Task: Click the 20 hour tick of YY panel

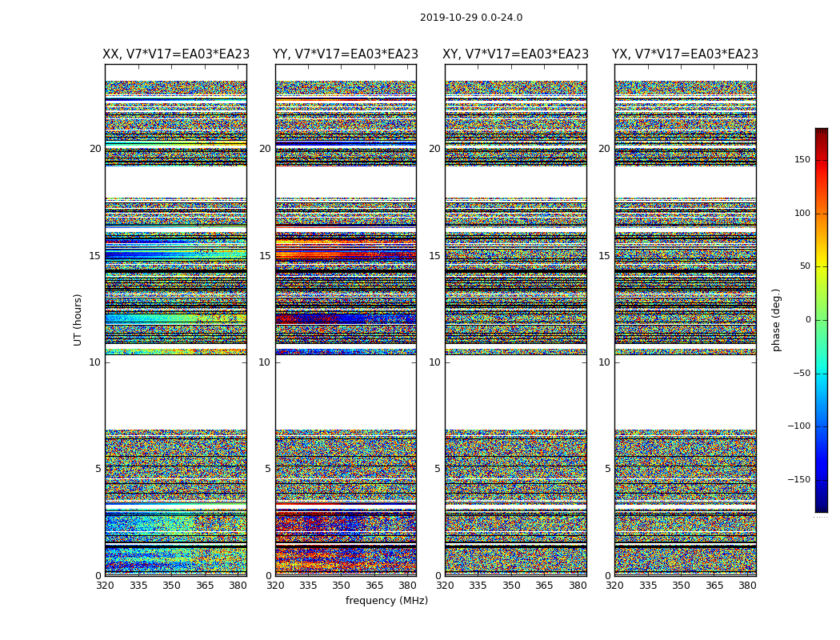Action: tap(265, 148)
